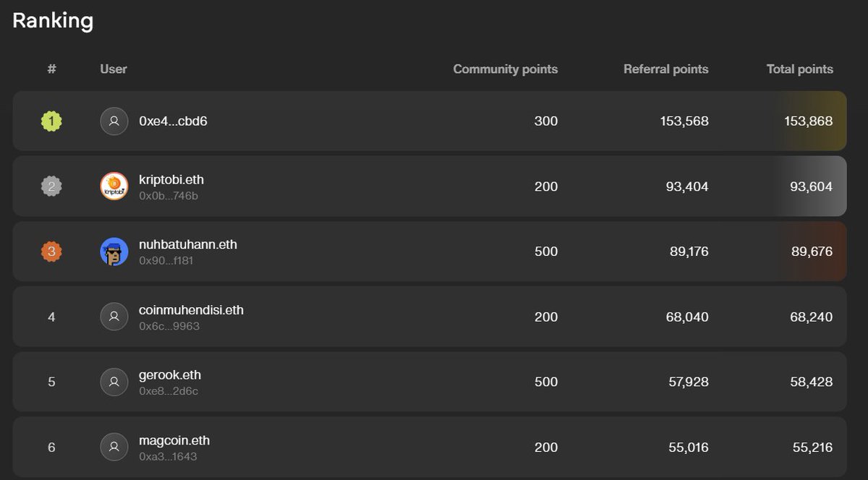Sort by Total points column header
This screenshot has width=868, height=480.
(x=800, y=69)
